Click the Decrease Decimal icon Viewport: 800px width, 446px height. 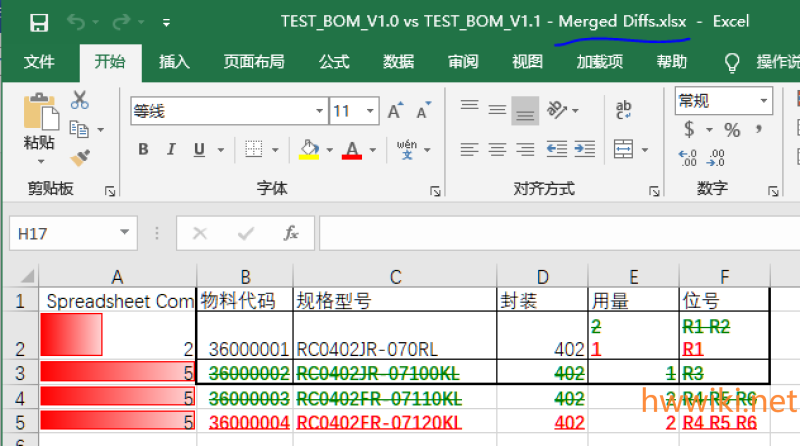[x=715, y=158]
